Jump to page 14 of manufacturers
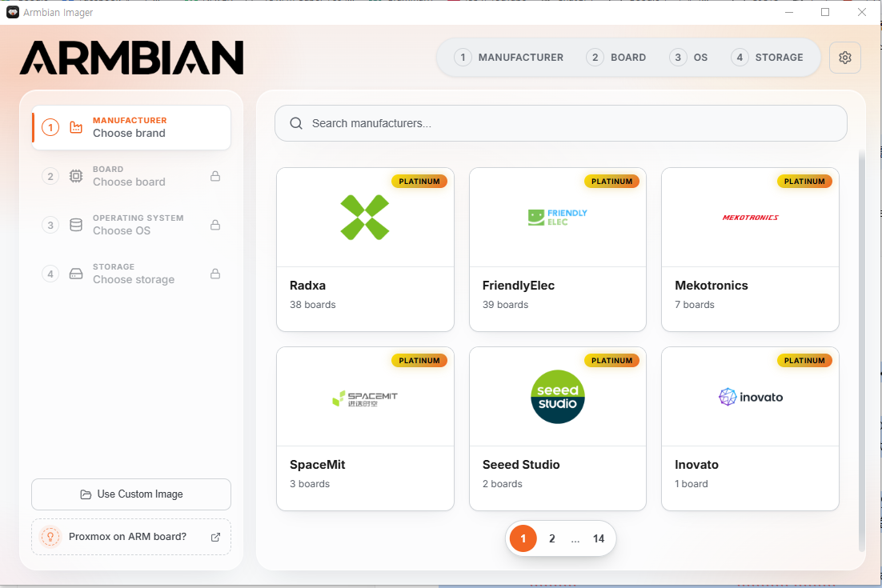The height and width of the screenshot is (588, 882). click(x=599, y=538)
